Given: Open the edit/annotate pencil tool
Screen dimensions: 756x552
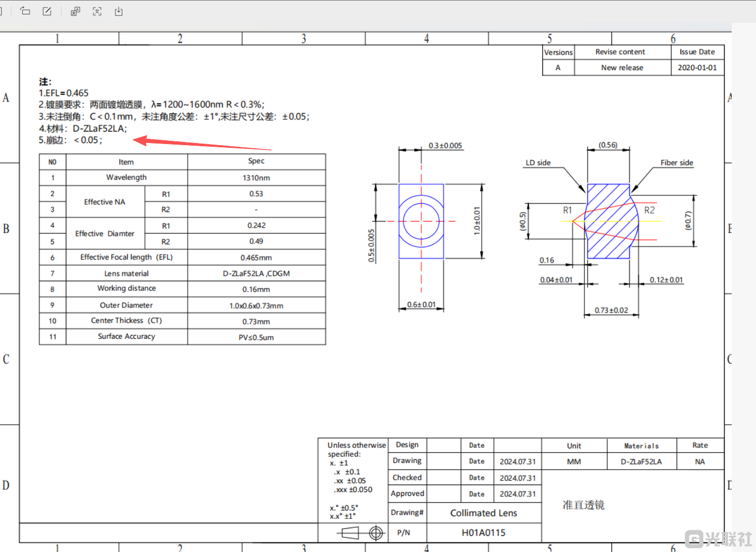Looking at the screenshot, I should pyautogui.click(x=47, y=11).
